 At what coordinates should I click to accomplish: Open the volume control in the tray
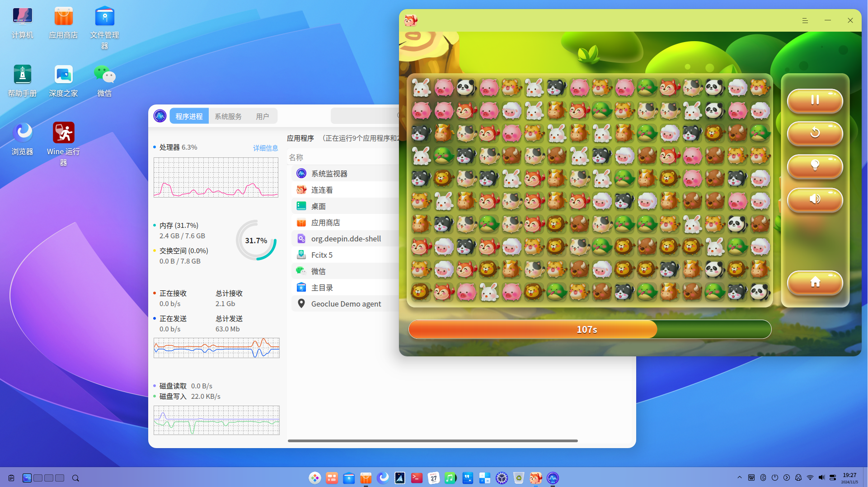(821, 478)
